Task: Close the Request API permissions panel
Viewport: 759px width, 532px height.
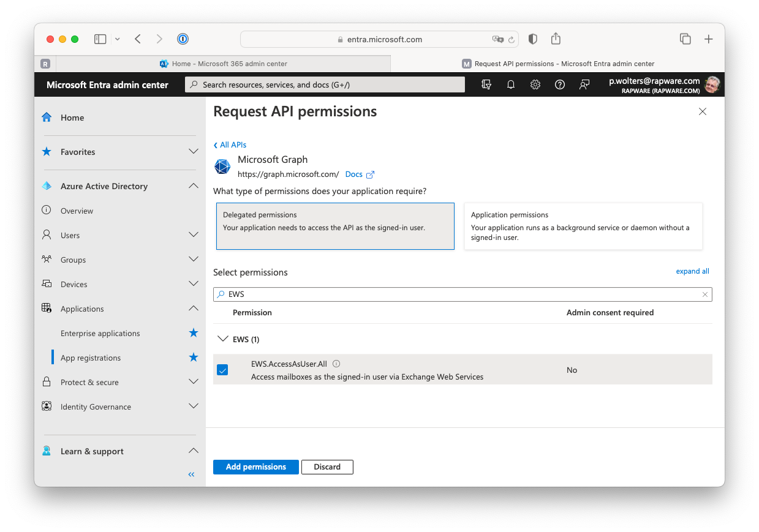Action: [x=703, y=111]
